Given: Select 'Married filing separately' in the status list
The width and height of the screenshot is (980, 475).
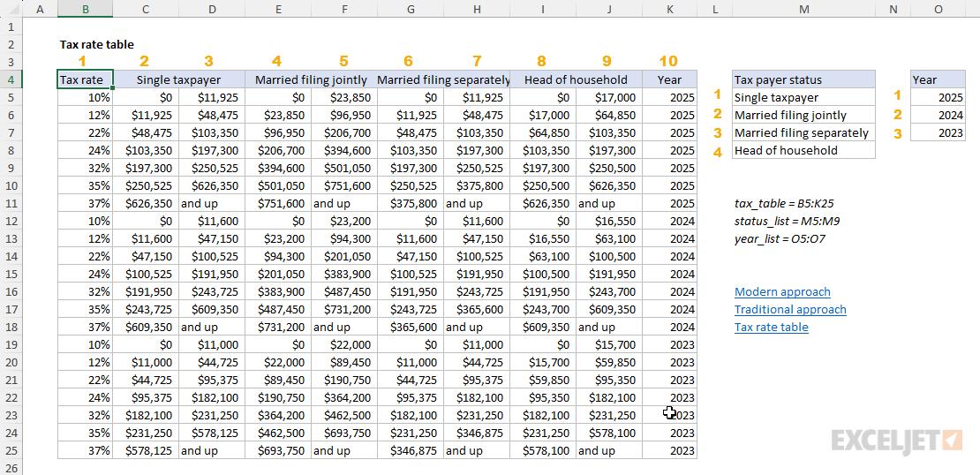Looking at the screenshot, I should (803, 132).
